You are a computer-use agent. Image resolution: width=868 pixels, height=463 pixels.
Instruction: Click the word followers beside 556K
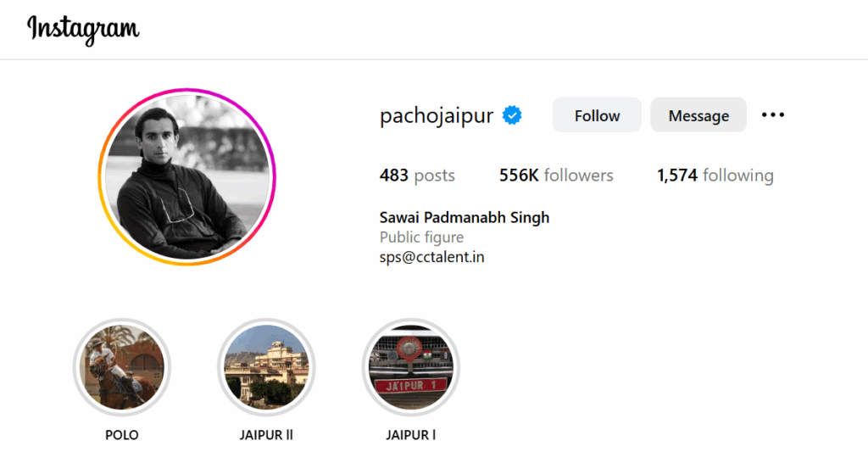pos(578,176)
